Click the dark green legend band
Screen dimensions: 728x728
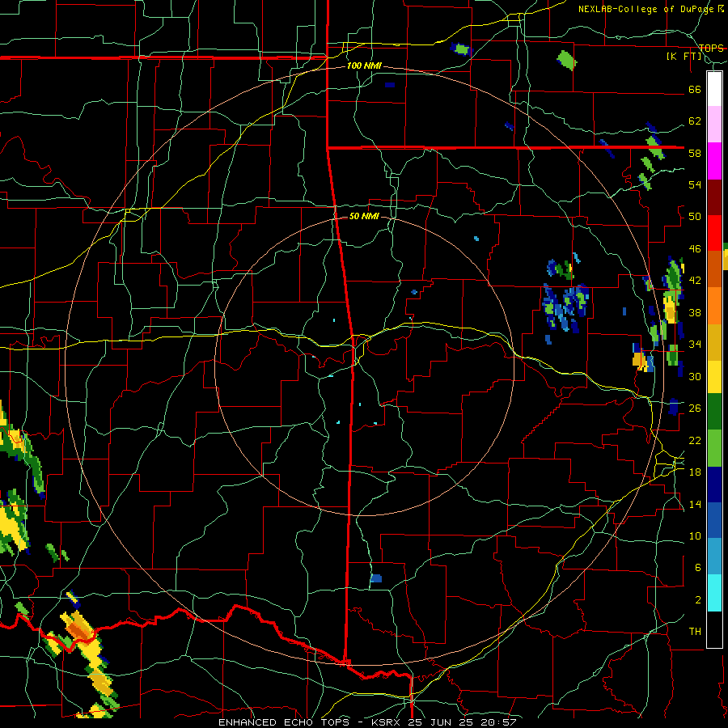coord(714,412)
